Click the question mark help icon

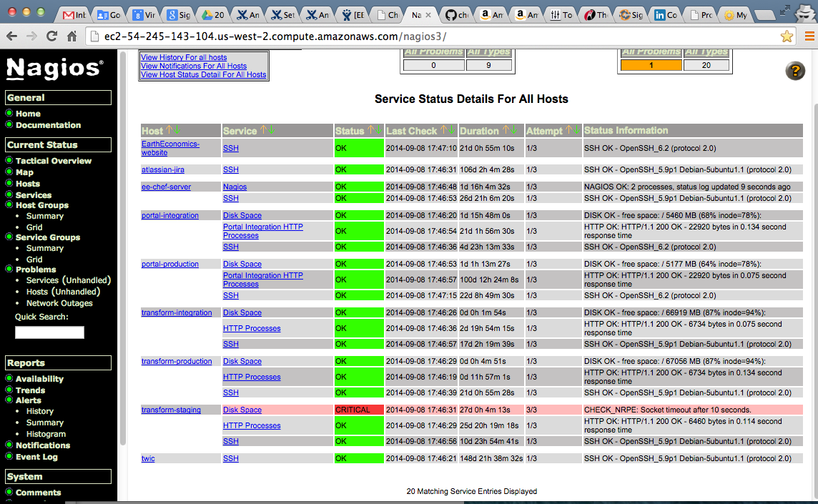click(x=795, y=70)
